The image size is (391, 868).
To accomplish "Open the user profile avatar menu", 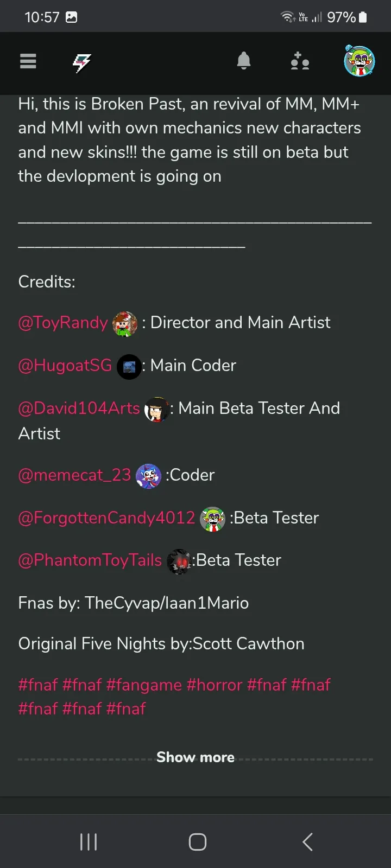I will click(360, 61).
